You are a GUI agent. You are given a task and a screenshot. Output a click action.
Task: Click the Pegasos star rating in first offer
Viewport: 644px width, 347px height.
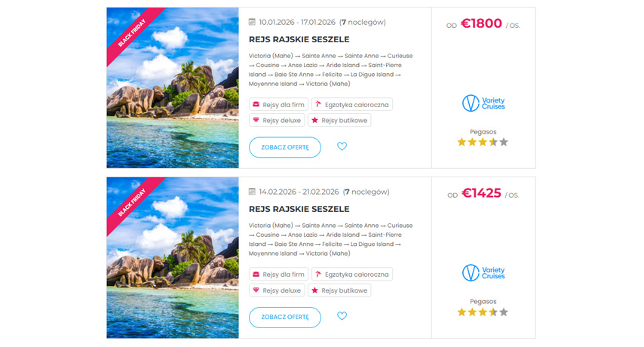(x=483, y=142)
